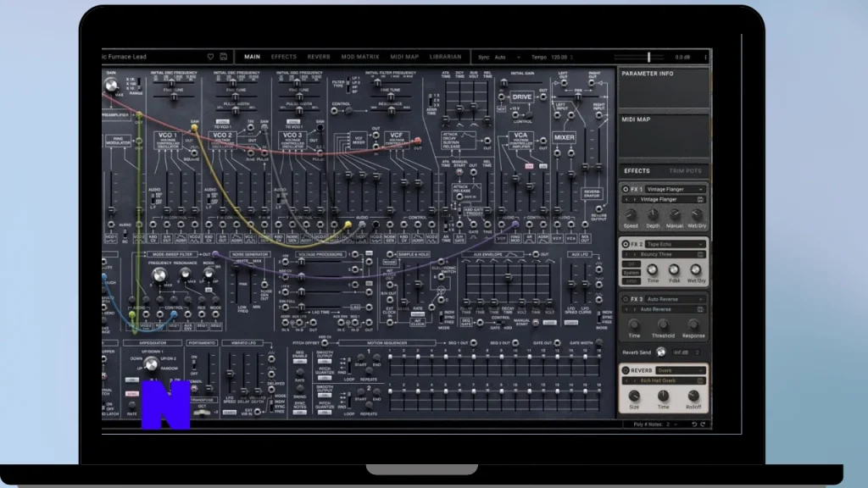Click the Sample & Hold Noise button

(390, 263)
